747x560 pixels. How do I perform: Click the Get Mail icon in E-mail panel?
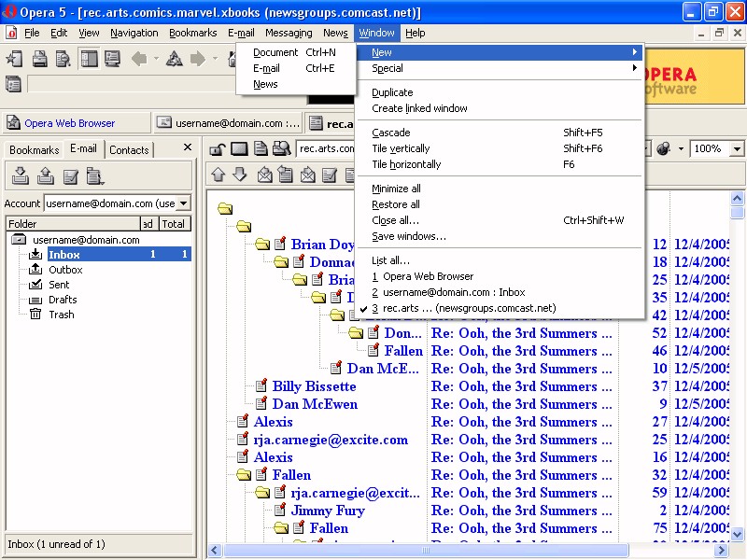point(20,175)
